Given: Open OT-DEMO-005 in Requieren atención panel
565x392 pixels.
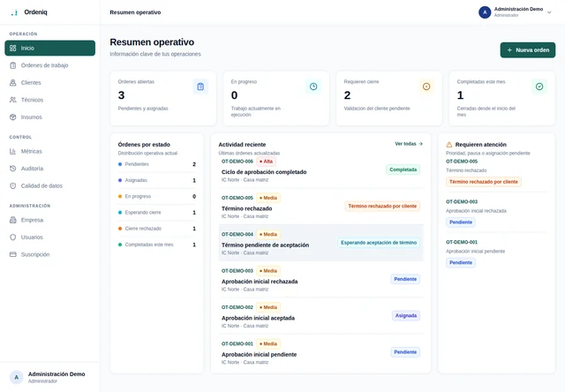Looking at the screenshot, I should coord(462,162).
